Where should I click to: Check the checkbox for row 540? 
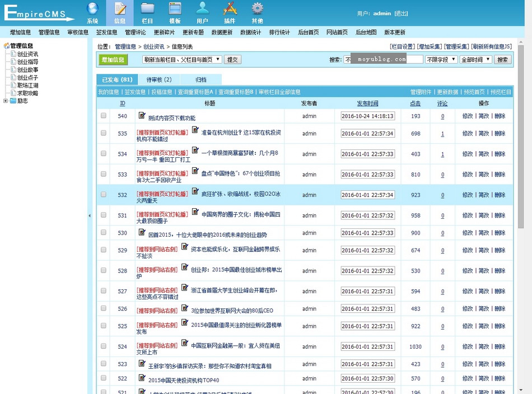104,116
